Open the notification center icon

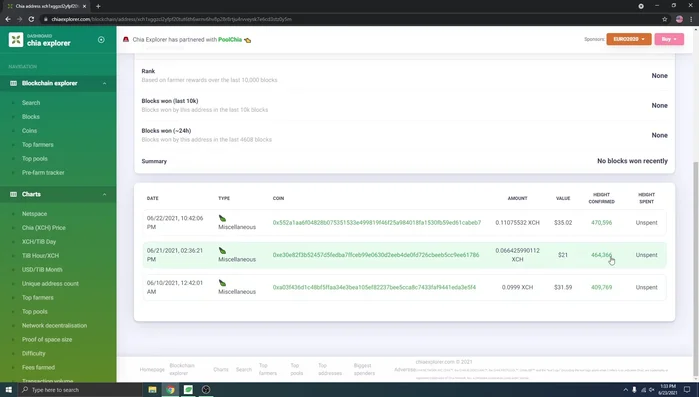tap(687, 390)
